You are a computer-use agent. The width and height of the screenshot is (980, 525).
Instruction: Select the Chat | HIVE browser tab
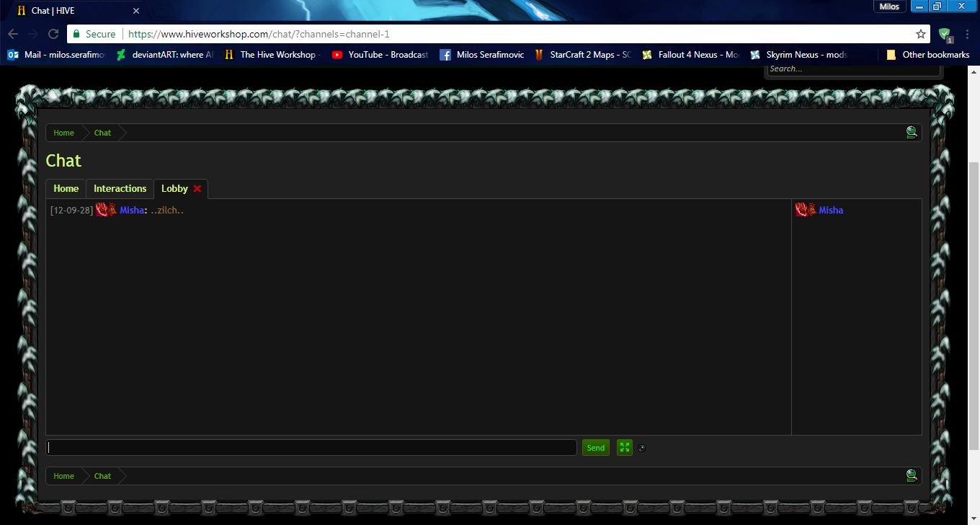click(76, 11)
